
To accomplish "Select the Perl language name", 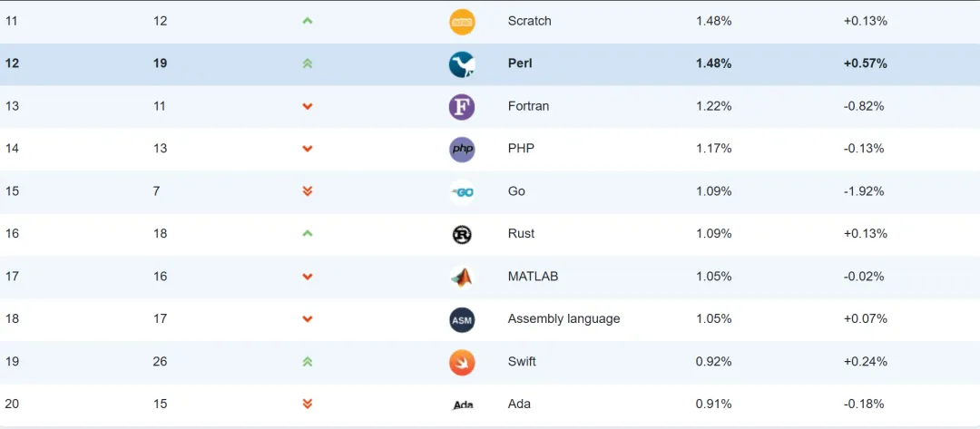I will pos(520,63).
